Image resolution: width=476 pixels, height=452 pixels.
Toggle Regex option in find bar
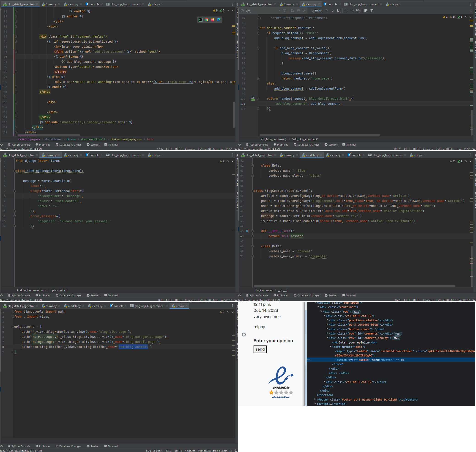pos(304,11)
